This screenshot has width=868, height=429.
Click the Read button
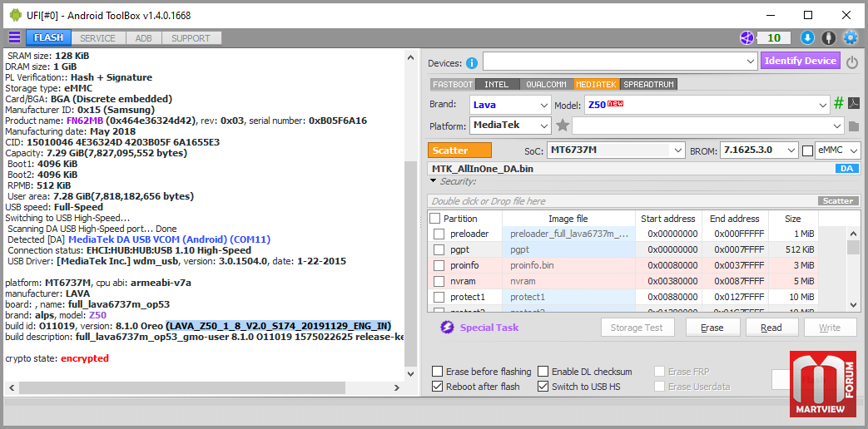(771, 328)
